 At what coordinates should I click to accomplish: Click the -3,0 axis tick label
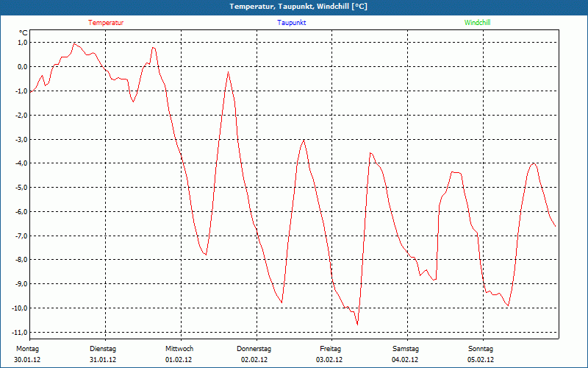pyautogui.click(x=21, y=139)
